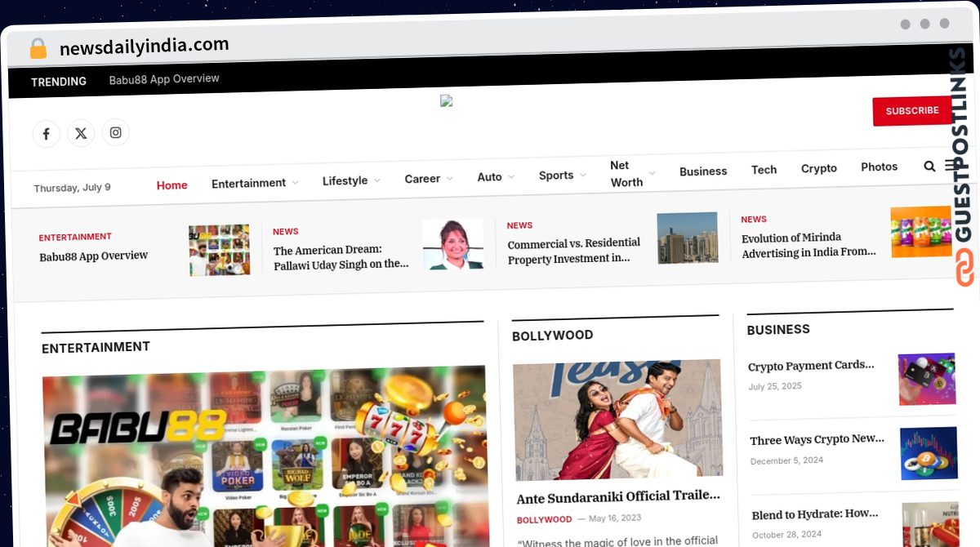Open trending link Babu88 App Overview
The image size is (980, 547).
tap(164, 79)
